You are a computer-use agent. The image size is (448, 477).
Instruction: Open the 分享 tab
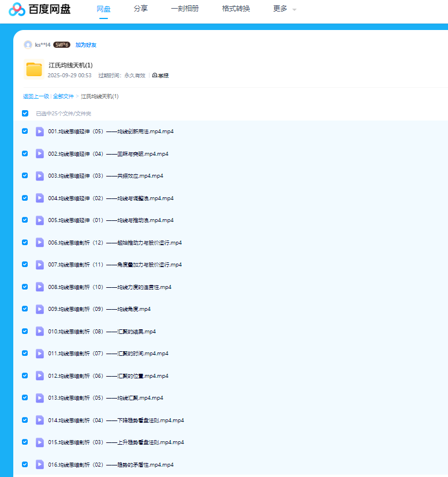click(140, 9)
